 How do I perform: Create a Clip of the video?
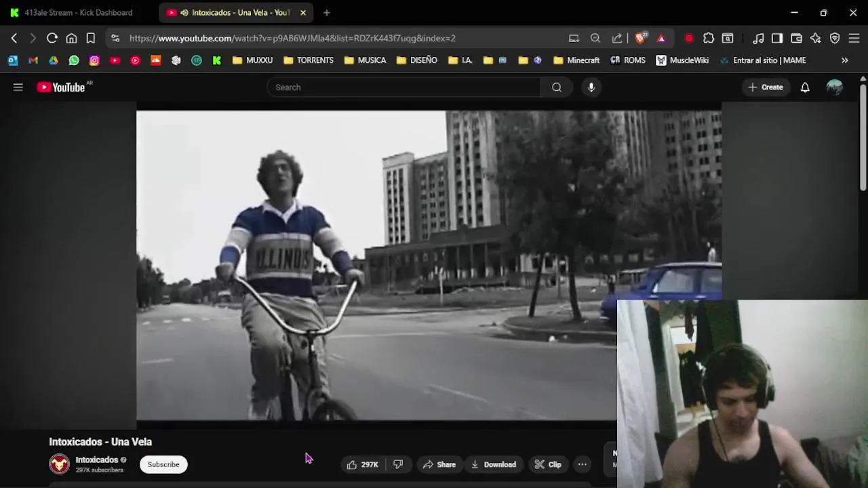tap(548, 464)
